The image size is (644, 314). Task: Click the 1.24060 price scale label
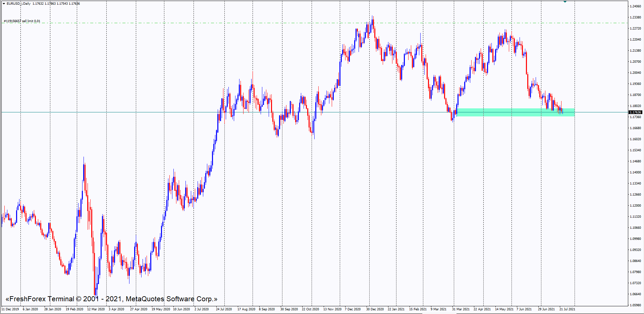[635, 6]
